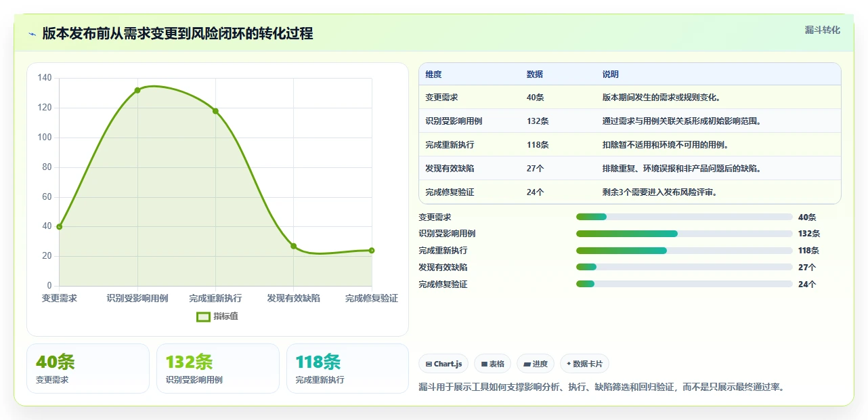The width and height of the screenshot is (868, 420).
Task: Click the 发现有效缺陷 cell in the table
Action: point(450,169)
